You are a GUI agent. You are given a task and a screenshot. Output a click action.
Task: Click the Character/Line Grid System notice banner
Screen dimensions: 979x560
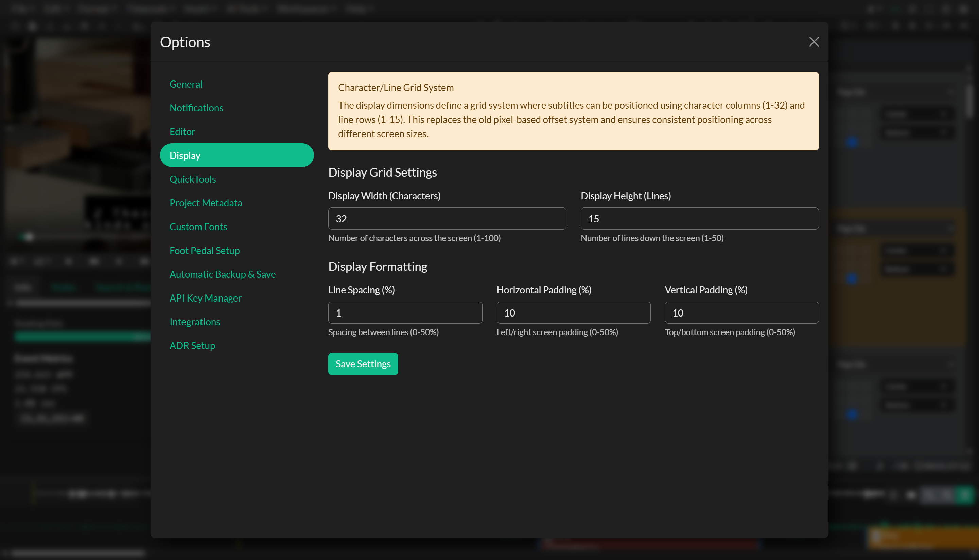click(573, 111)
